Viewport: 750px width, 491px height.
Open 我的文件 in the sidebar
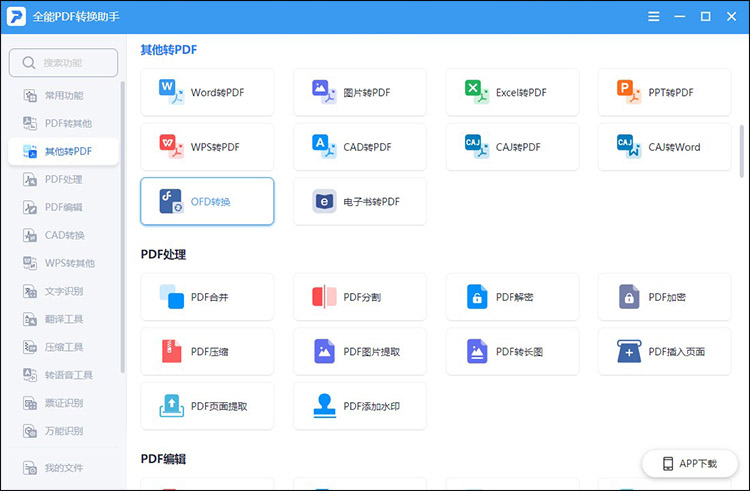[63, 468]
